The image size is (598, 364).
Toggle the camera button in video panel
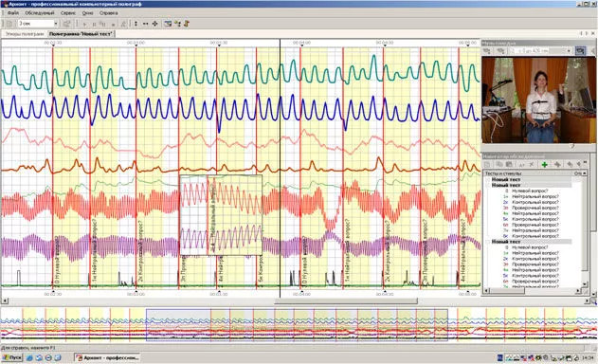click(x=580, y=51)
